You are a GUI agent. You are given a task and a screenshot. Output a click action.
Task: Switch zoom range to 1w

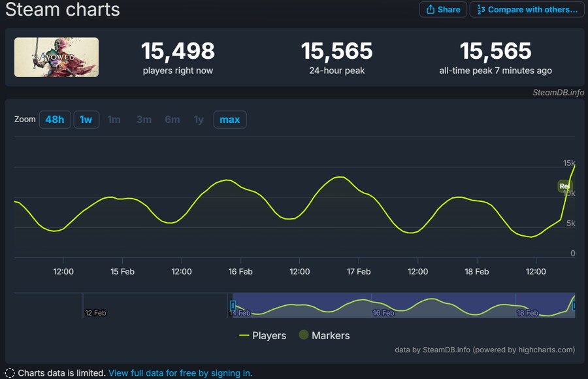(x=86, y=120)
